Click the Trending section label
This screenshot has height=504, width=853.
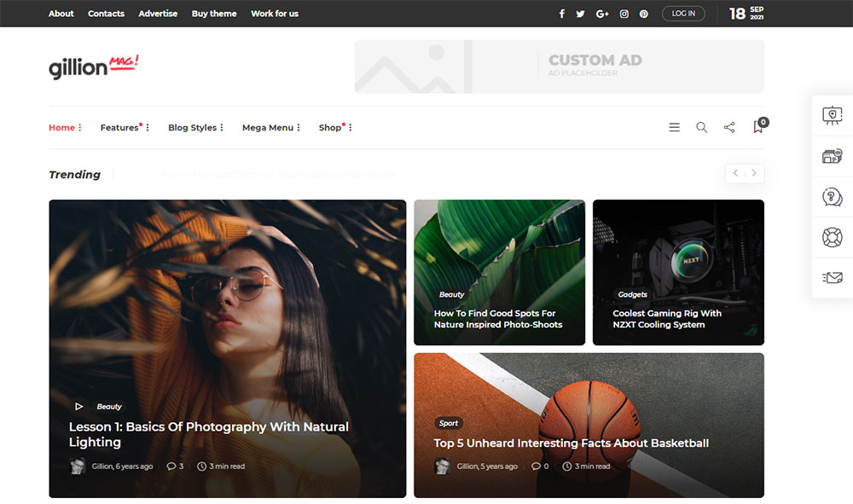[x=74, y=174]
